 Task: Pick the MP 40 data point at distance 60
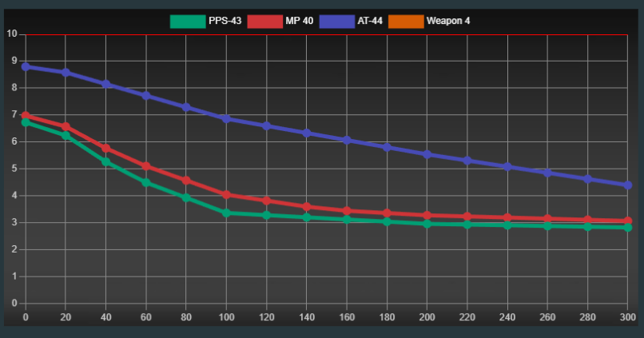pyautogui.click(x=146, y=166)
